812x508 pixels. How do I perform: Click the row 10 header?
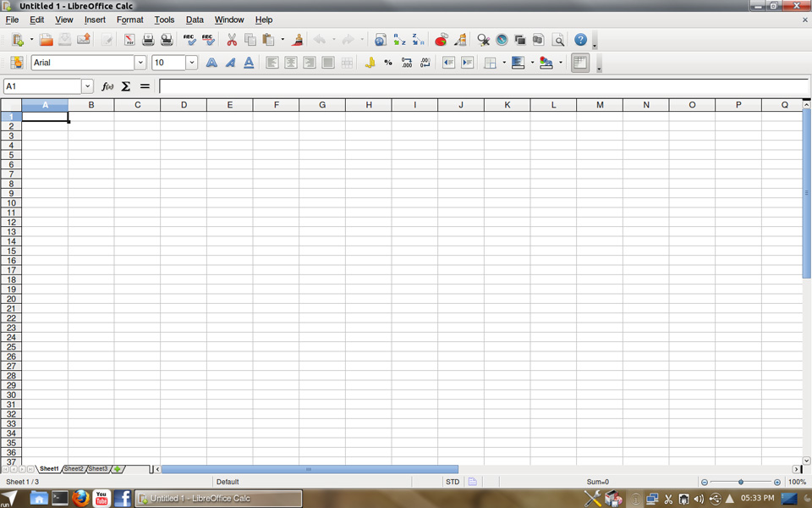[11, 203]
